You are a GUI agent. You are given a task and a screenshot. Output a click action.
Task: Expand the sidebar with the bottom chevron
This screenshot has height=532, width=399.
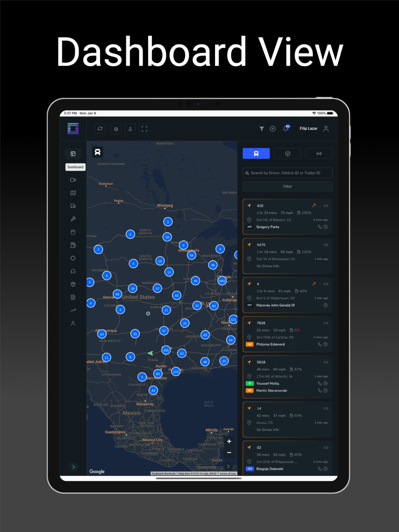click(73, 467)
